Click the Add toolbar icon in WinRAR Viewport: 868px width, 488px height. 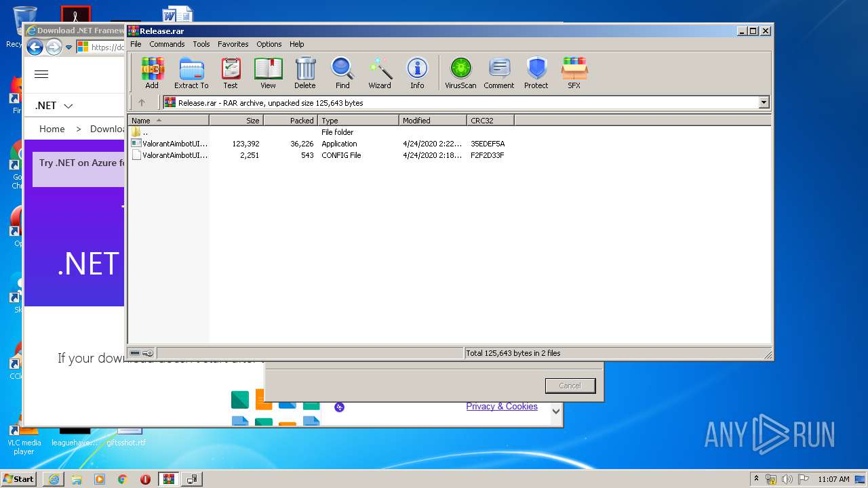point(152,73)
